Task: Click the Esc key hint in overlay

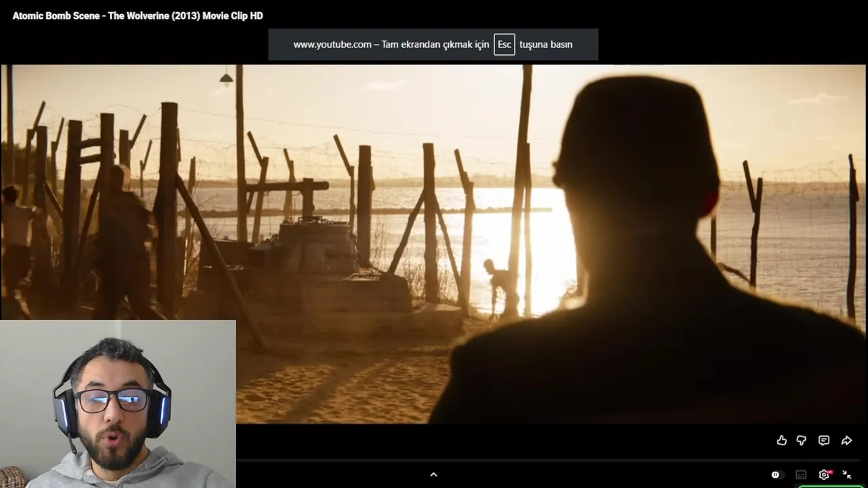Action: pyautogui.click(x=504, y=44)
